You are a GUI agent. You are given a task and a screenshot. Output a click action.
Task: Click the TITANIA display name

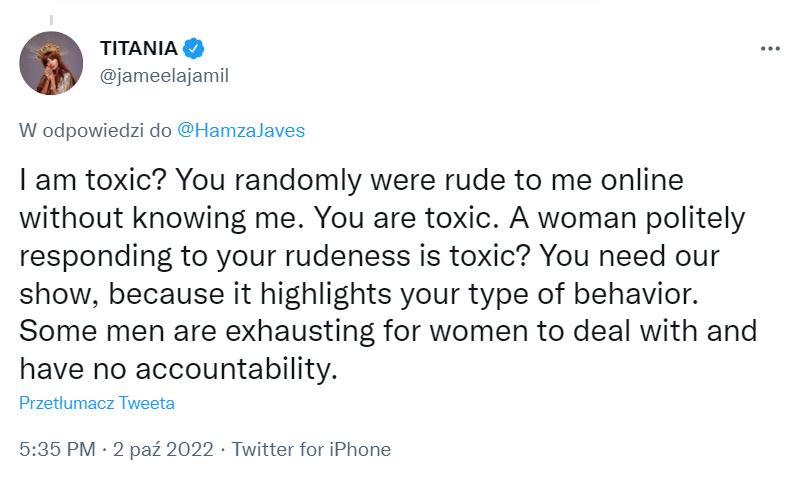pos(138,48)
